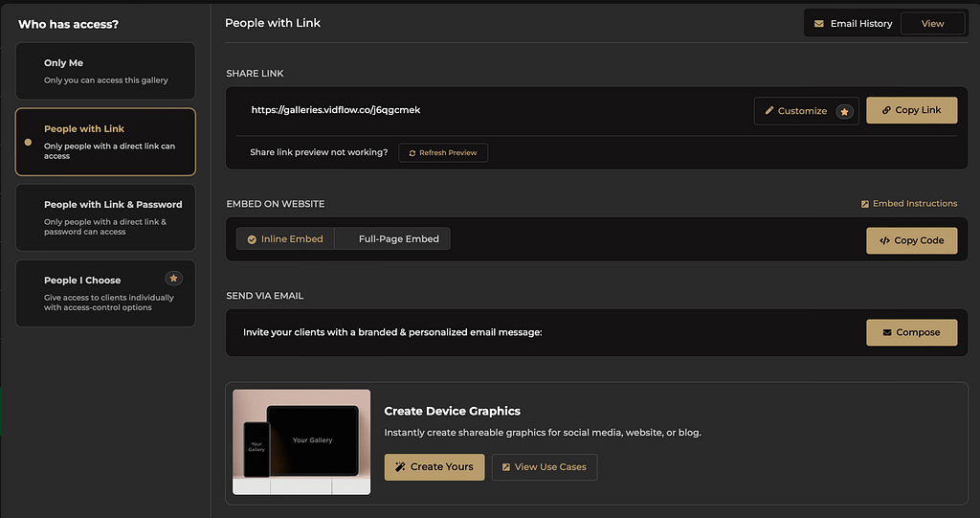Image resolution: width=980 pixels, height=518 pixels.
Task: Click Compose to email clients
Action: (912, 332)
